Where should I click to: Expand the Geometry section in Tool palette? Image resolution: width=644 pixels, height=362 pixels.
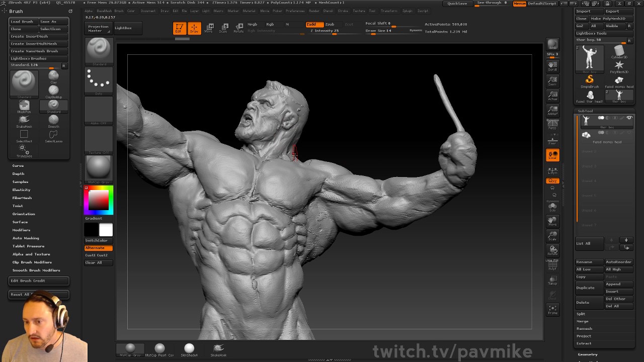point(588,354)
